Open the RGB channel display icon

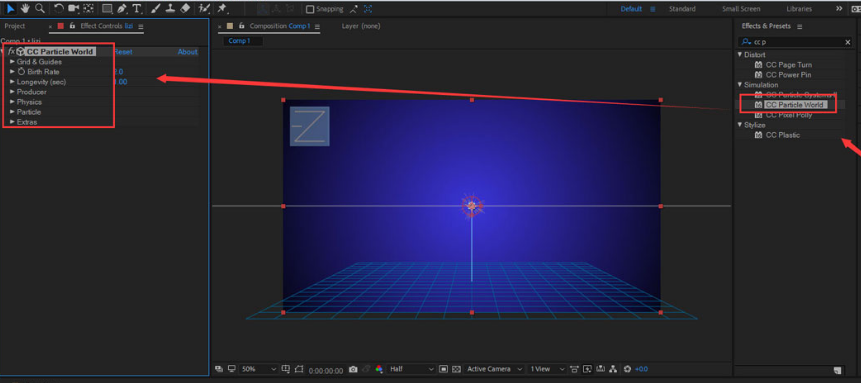tap(379, 369)
